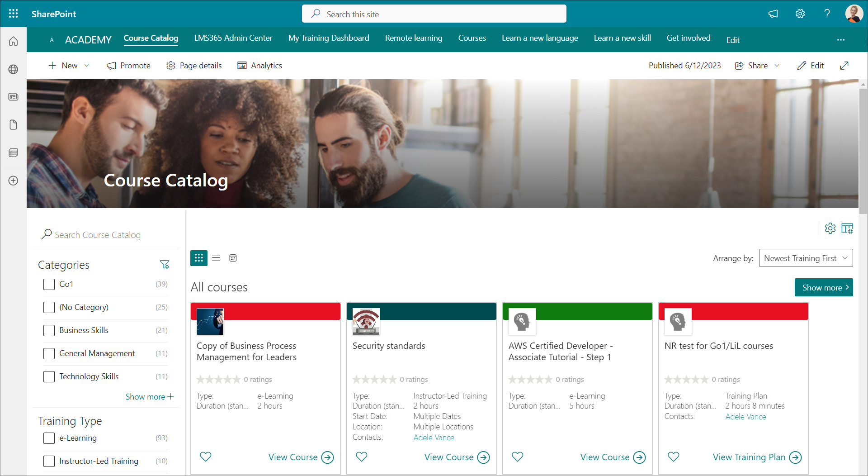
Task: Open the Adele Vance contact link
Action: click(434, 438)
